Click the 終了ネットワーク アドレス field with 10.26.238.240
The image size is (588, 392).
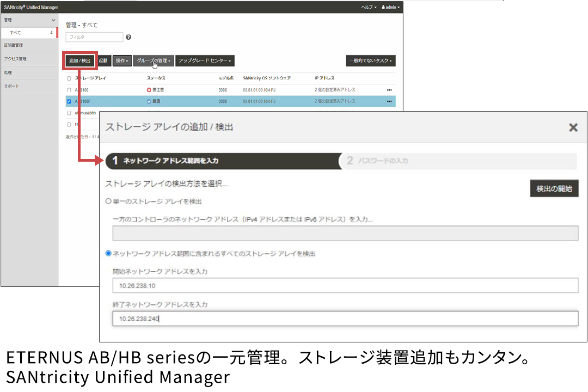tap(345, 318)
